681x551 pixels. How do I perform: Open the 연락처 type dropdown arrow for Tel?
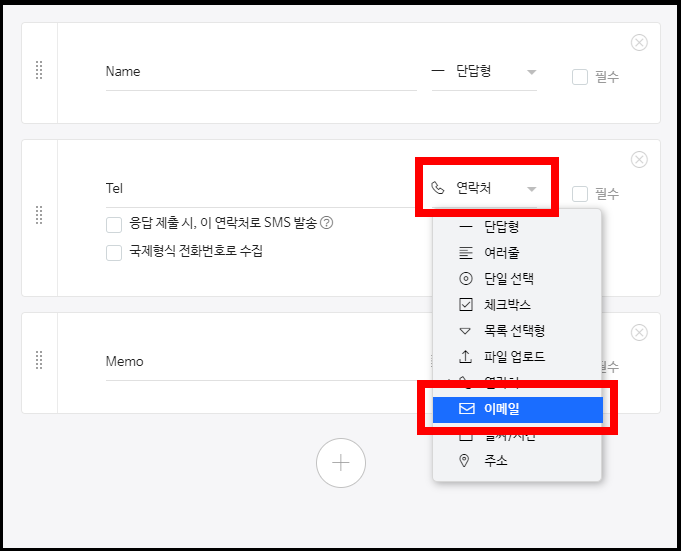(x=531, y=189)
